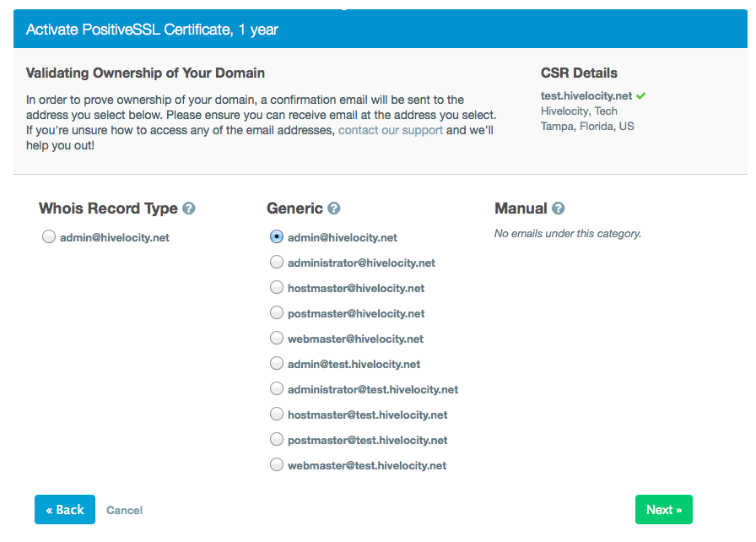Go back with the « Back button

click(65, 509)
